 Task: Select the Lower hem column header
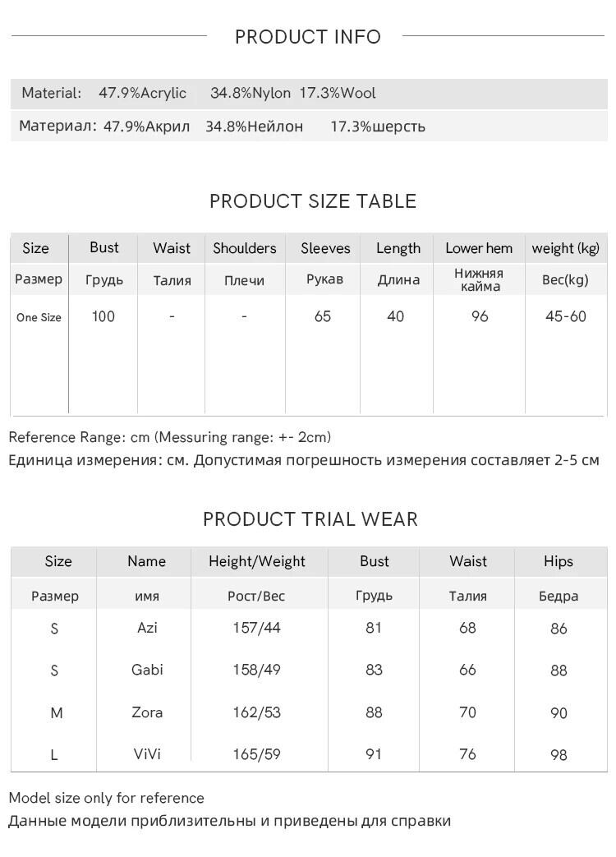[x=479, y=248]
